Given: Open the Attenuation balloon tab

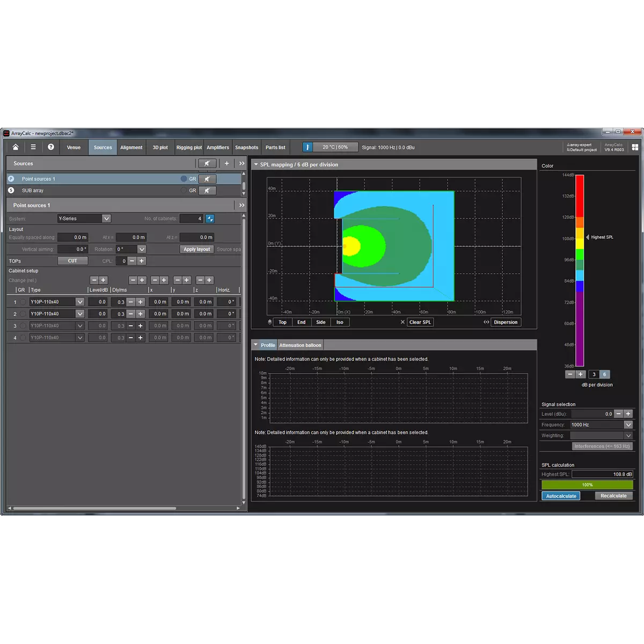Looking at the screenshot, I should (x=300, y=345).
